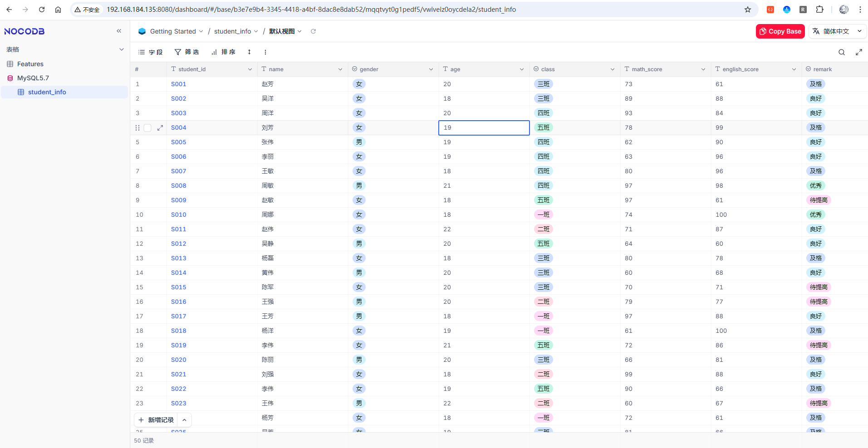Open the S010 student record link
Viewport: 868px width, 448px height.
178,214
